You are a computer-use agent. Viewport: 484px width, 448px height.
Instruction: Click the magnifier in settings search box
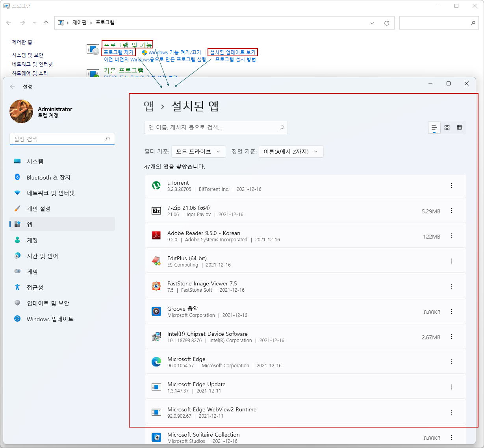click(108, 139)
